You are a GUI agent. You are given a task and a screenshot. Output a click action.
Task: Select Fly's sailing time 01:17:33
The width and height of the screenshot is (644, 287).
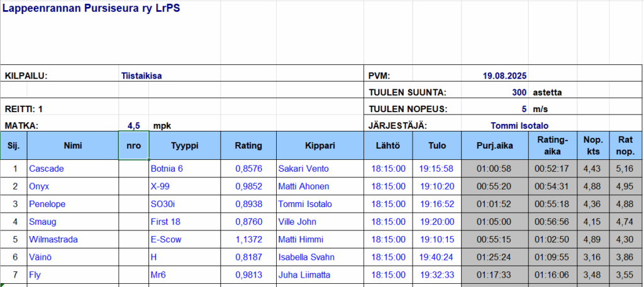point(495,274)
